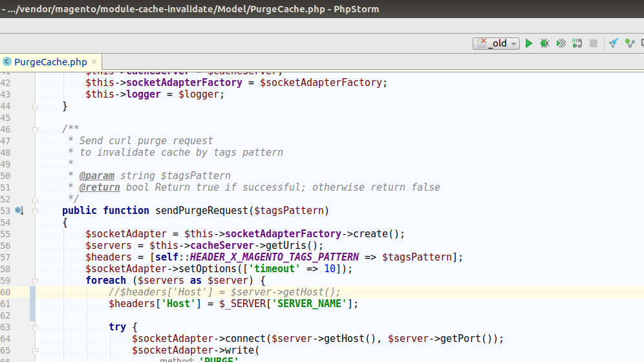Toggle listening for PHP debug connections
Image resolution: width=644 pixels, height=362 pixels.
[x=577, y=43]
